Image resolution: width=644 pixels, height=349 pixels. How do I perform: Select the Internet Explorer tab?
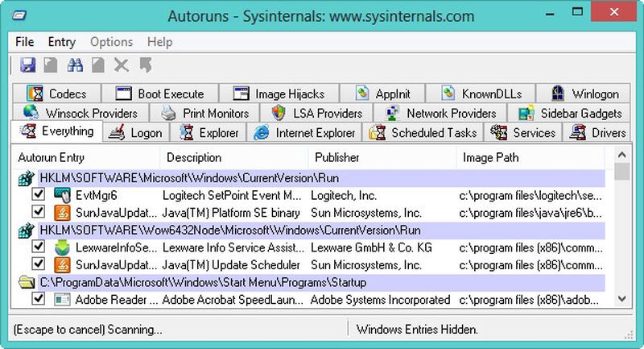pyautogui.click(x=304, y=133)
